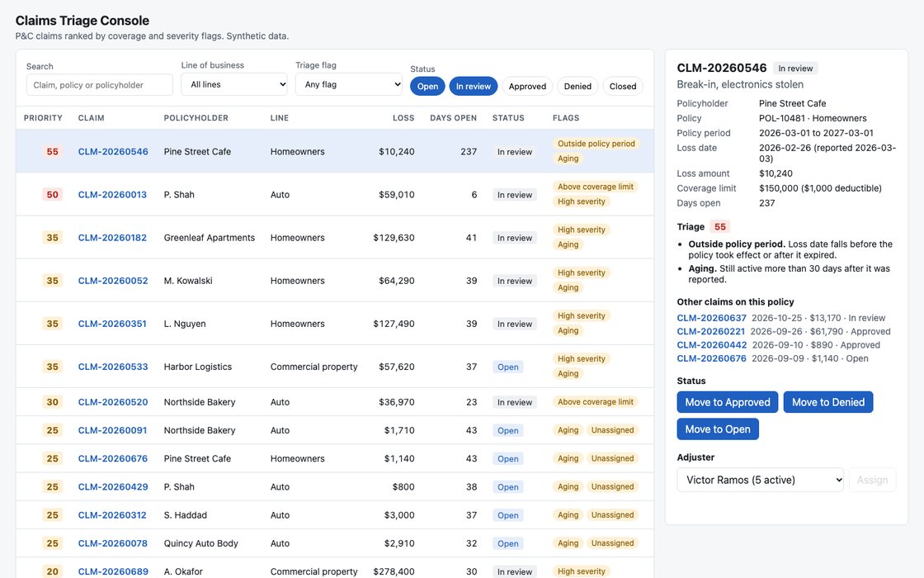The image size is (924, 578).
Task: Open claim link CLM-20260351
Action: (x=112, y=324)
